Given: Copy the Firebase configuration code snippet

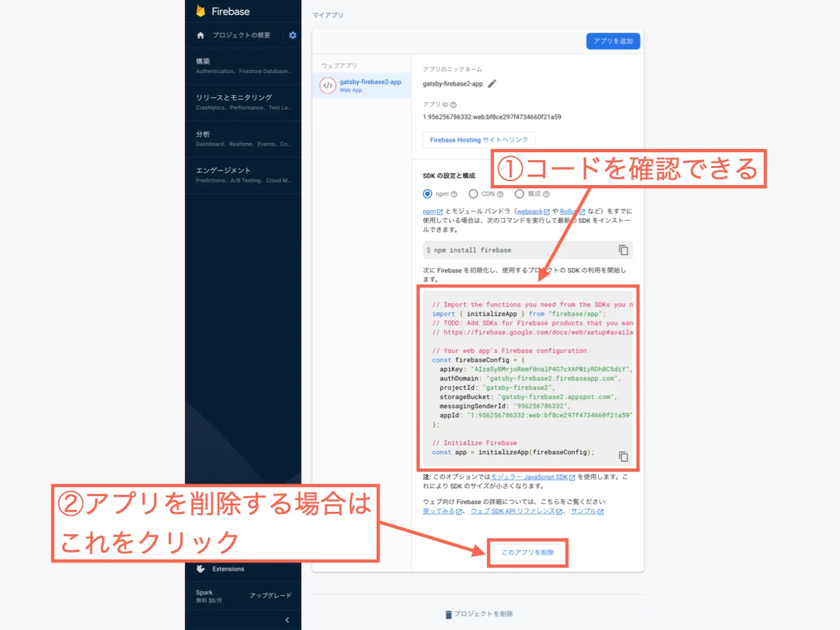Looking at the screenshot, I should [623, 455].
